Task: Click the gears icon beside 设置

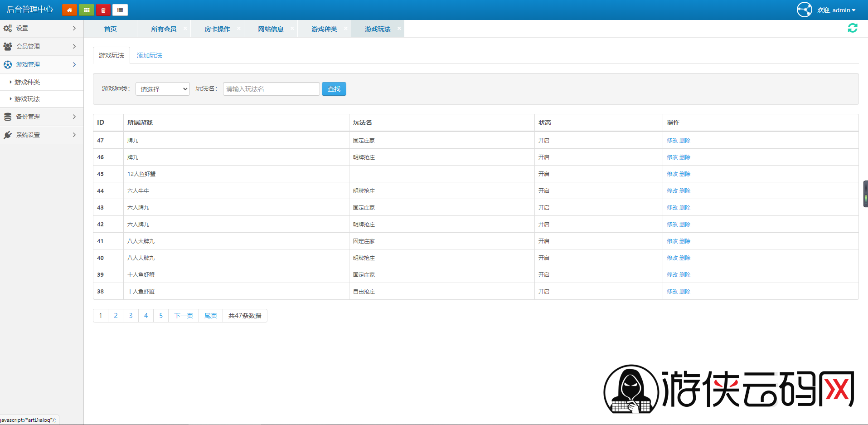Action: 8,28
